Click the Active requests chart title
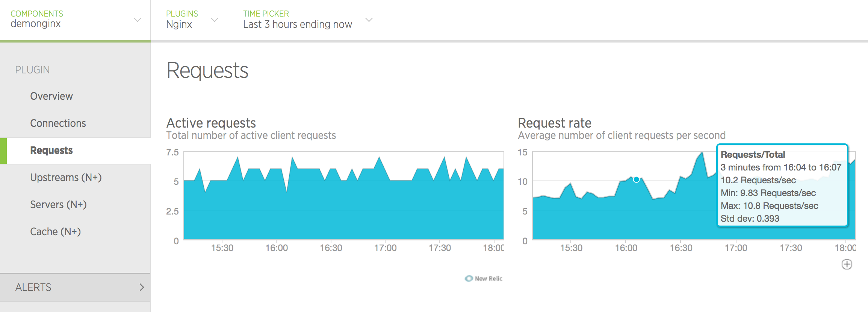Image resolution: width=868 pixels, height=312 pixels. [211, 123]
